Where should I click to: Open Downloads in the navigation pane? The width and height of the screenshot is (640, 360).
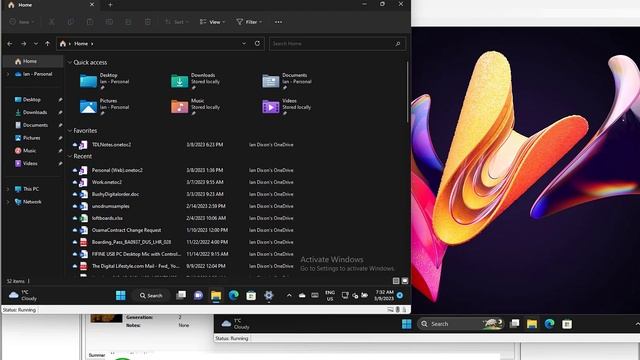[35, 112]
